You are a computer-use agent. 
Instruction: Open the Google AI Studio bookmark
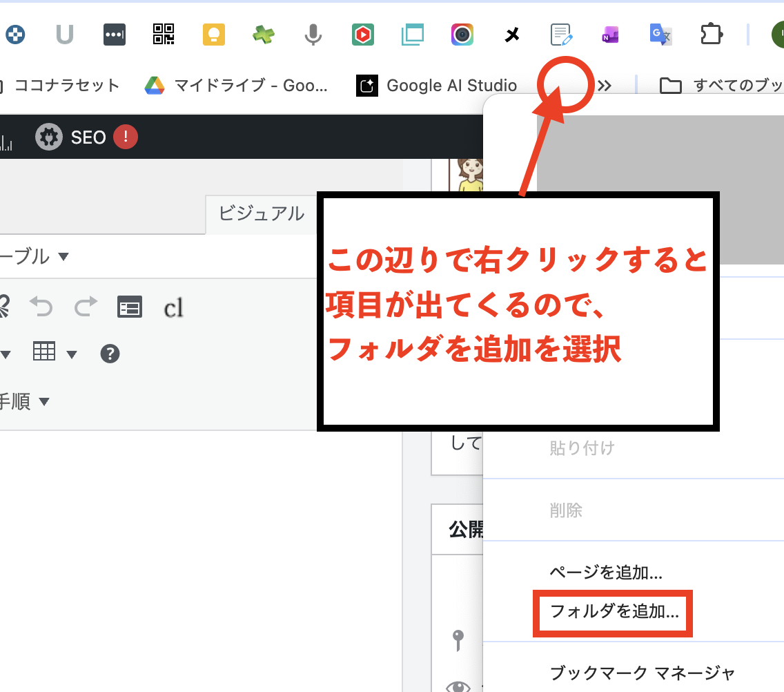[436, 86]
